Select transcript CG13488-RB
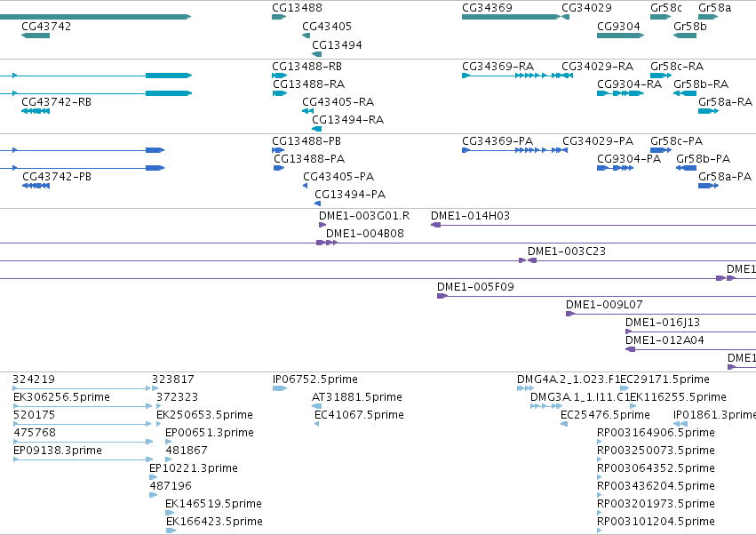Image resolution: width=756 pixels, height=535 pixels. point(306,67)
